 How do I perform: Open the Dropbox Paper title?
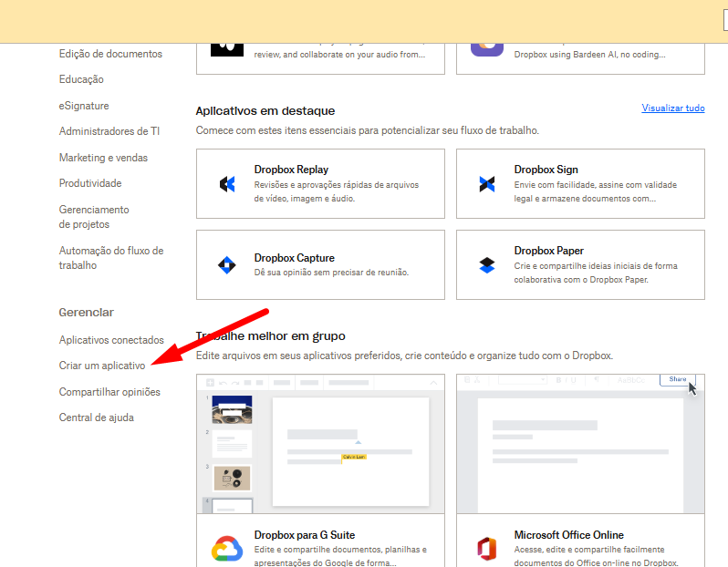click(x=549, y=251)
